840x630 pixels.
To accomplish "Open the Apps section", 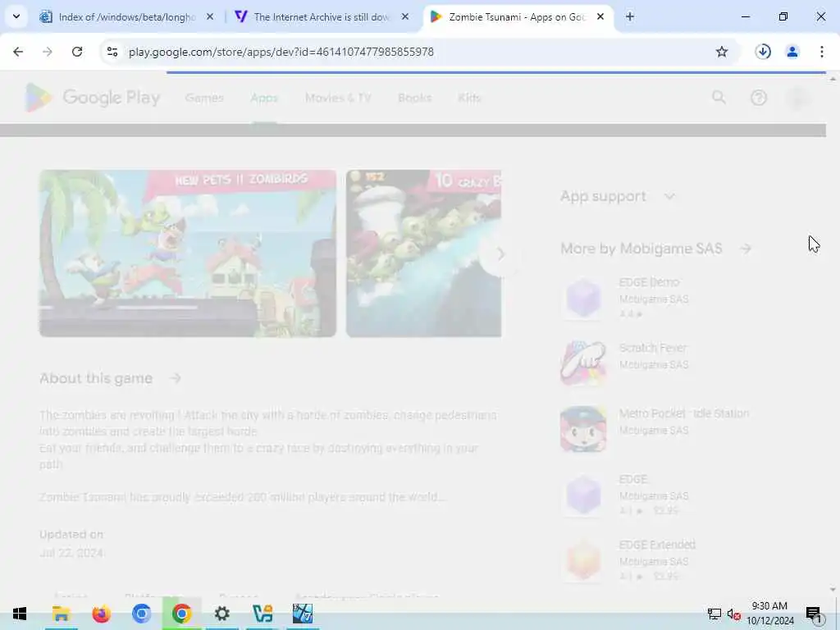I will point(264,98).
